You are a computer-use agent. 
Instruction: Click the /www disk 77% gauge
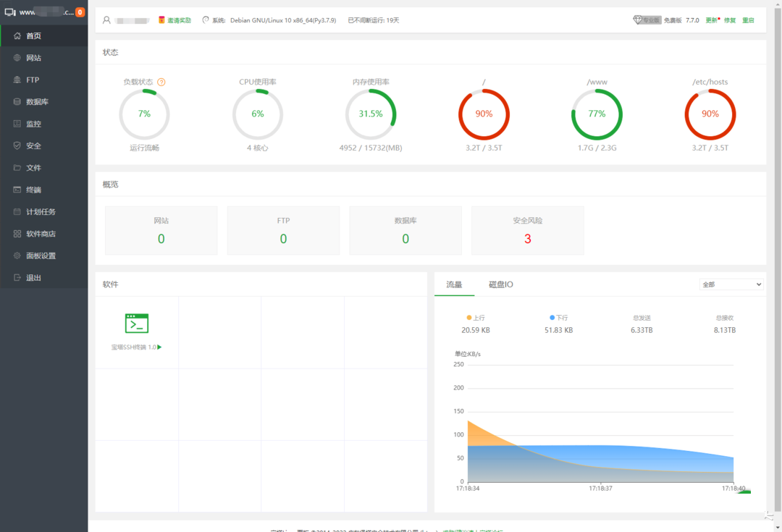click(x=597, y=114)
